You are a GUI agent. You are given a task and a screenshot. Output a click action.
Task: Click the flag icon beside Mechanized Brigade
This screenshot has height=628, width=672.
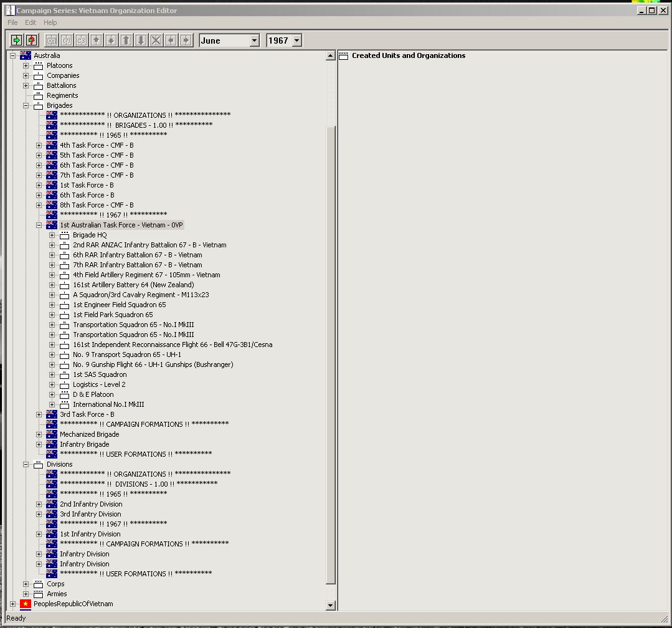pyautogui.click(x=52, y=434)
